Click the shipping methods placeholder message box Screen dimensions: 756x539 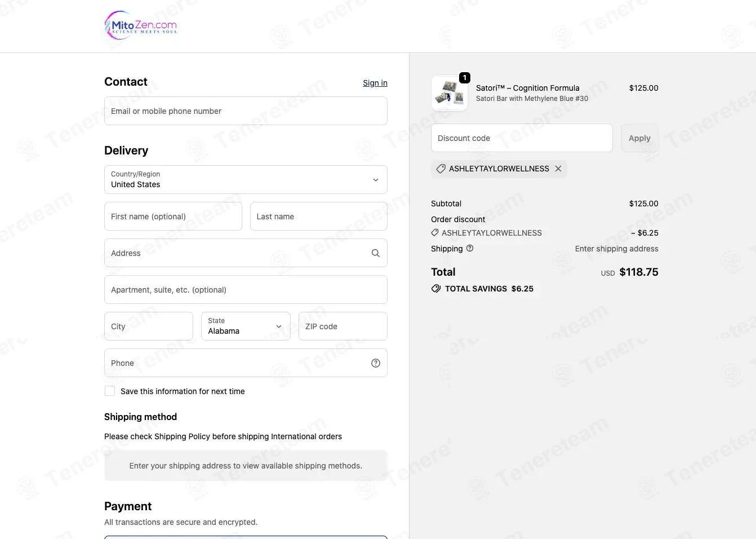[x=246, y=465]
